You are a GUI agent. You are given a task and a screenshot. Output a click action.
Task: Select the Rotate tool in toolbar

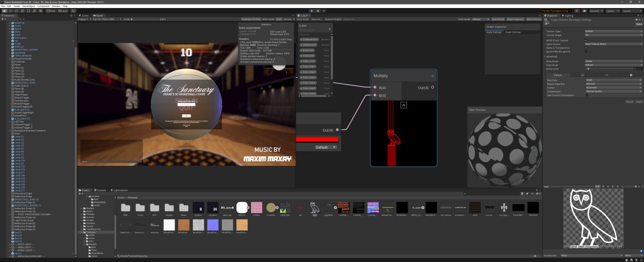point(17,11)
